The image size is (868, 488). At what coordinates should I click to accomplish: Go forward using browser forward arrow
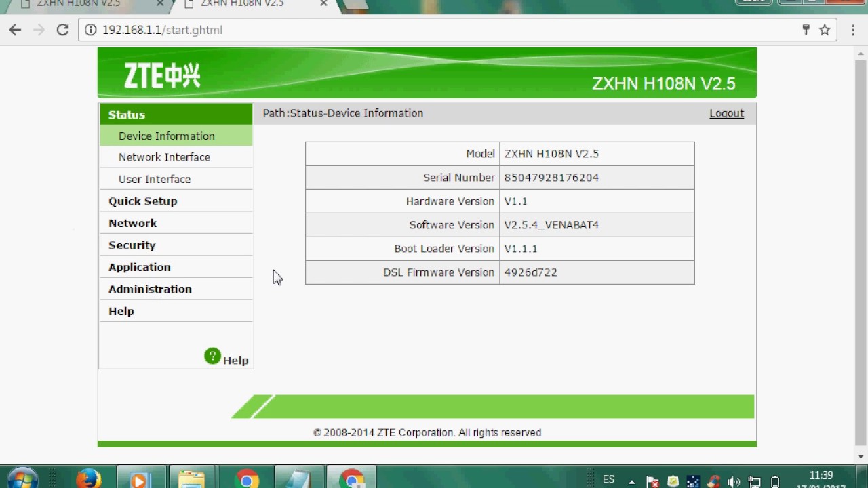pos(39,30)
